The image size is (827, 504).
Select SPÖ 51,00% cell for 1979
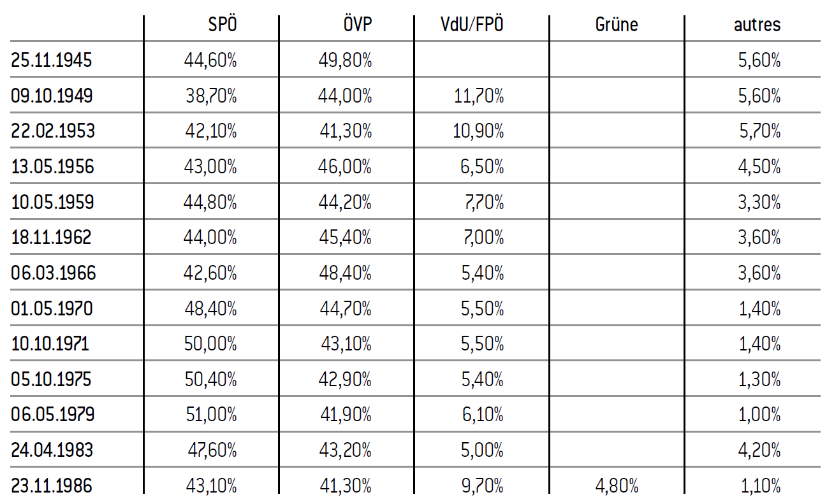210,415
